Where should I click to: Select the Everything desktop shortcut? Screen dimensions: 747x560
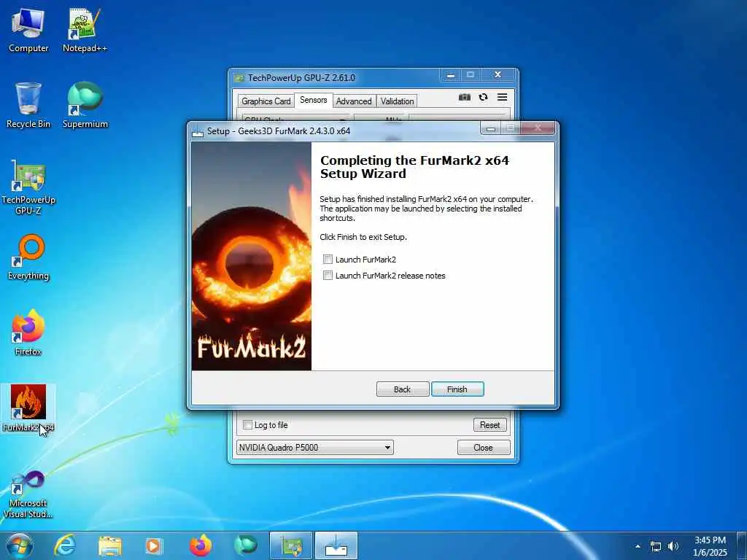(x=28, y=257)
